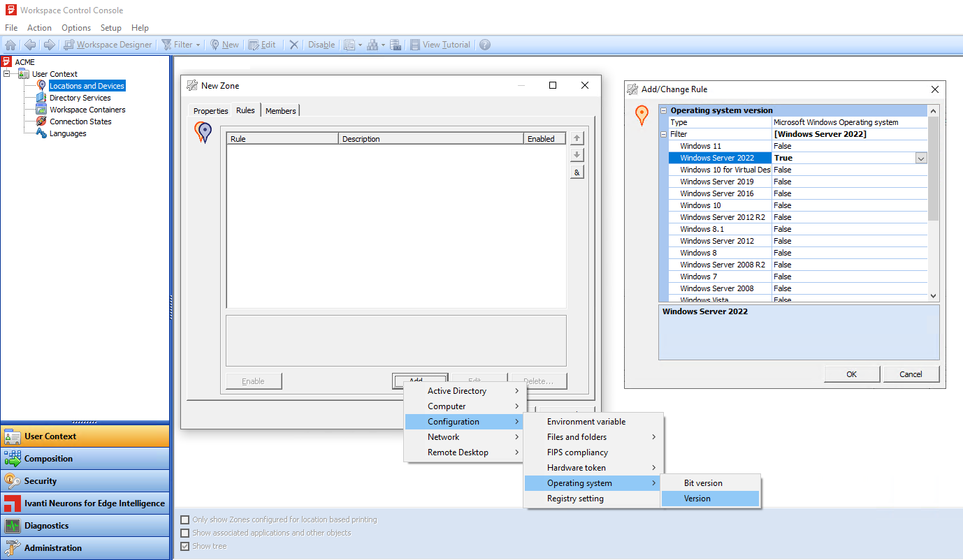Image resolution: width=963 pixels, height=560 pixels.
Task: Choose Computer in the Add menu
Action: tap(463, 406)
